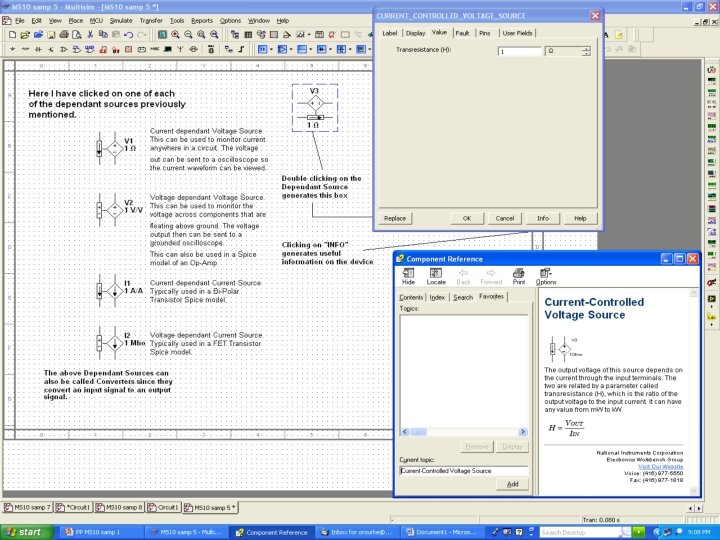Select the V3 source component on schematic
The height and width of the screenshot is (540, 720).
pos(315,108)
